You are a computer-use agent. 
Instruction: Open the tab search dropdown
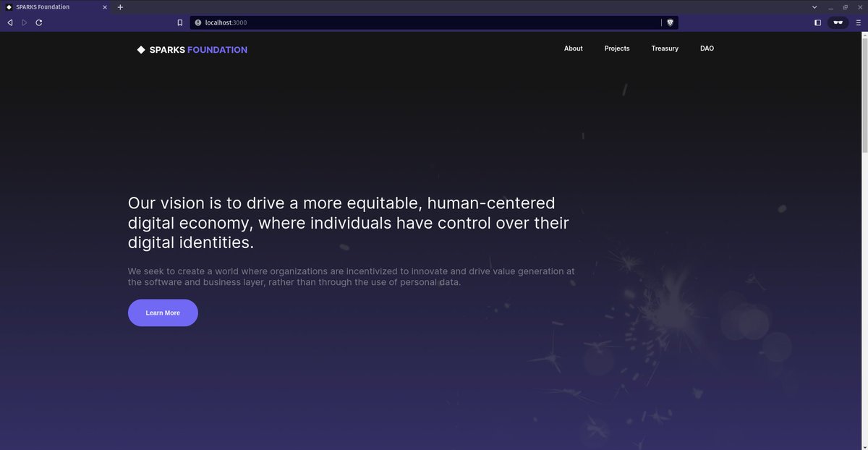(814, 7)
